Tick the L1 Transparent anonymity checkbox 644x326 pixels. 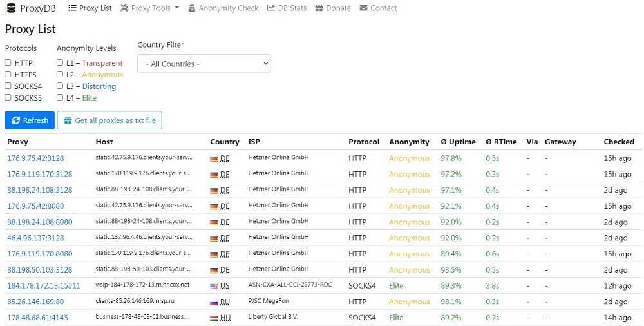[x=60, y=63]
